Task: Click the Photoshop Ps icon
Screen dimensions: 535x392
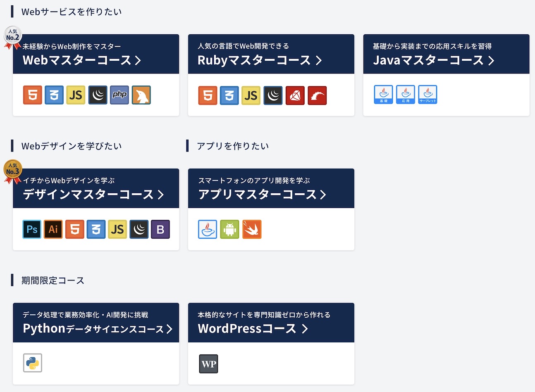Action: (x=32, y=229)
